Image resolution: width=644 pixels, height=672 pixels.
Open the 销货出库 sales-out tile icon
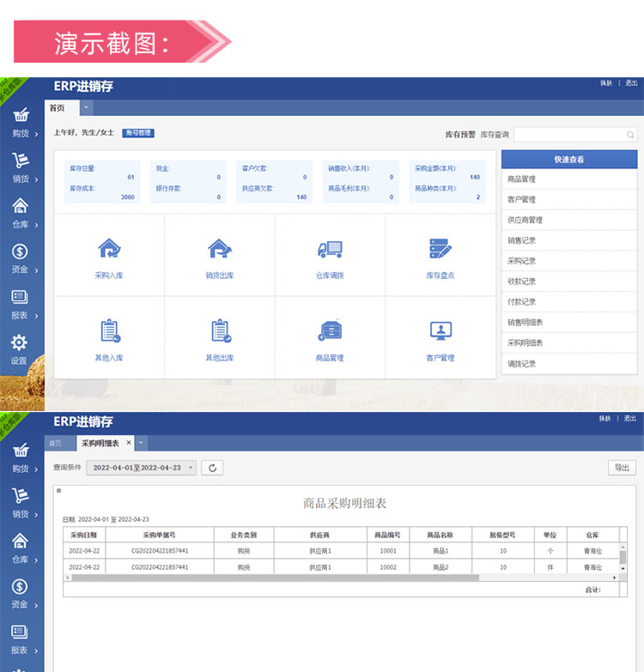pyautogui.click(x=220, y=249)
